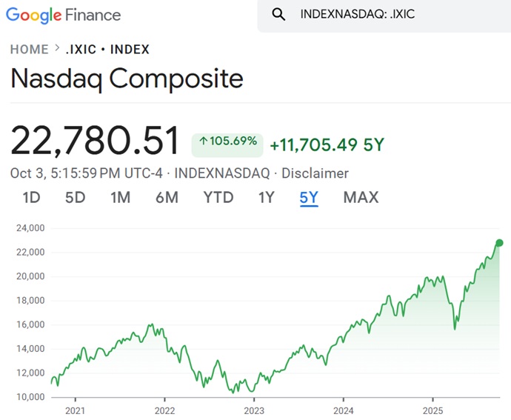Go to HOME breadcrumb link
Viewport: 511px width, 420px height.
tap(29, 50)
